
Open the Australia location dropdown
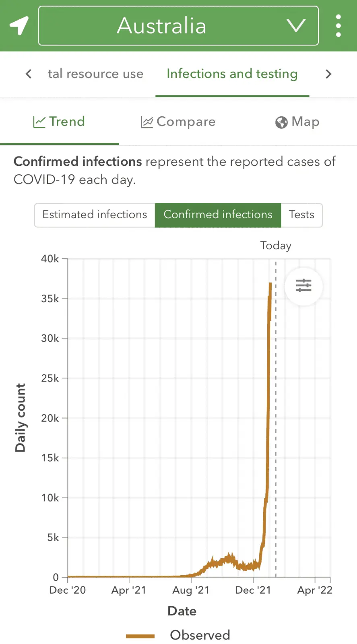(x=162, y=26)
